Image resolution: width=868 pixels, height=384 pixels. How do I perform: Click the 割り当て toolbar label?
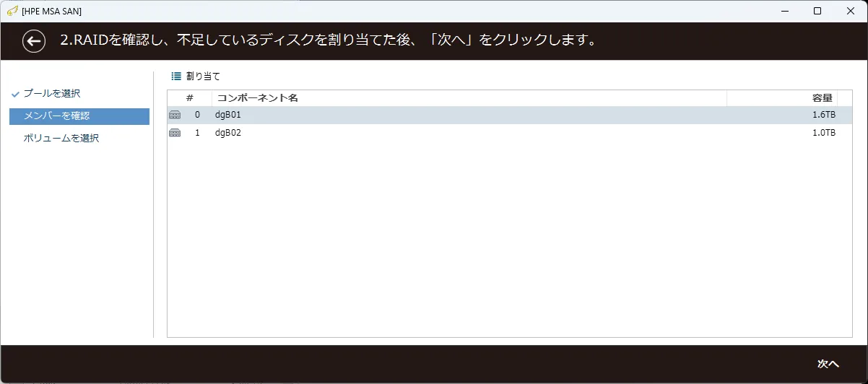(x=203, y=76)
